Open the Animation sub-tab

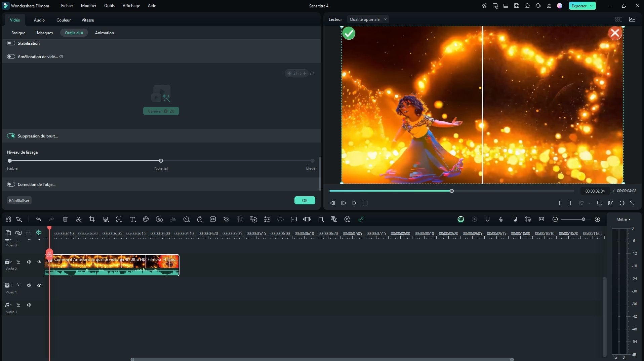click(105, 33)
